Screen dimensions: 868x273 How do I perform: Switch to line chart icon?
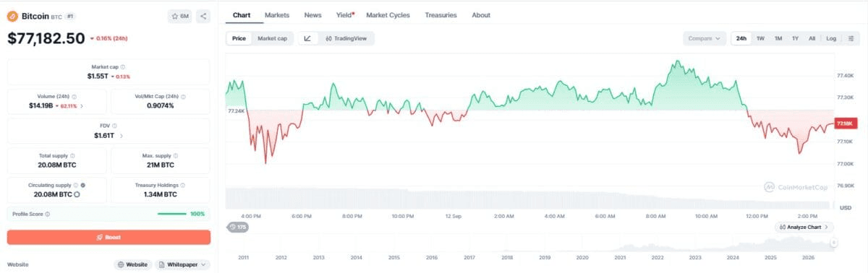307,38
